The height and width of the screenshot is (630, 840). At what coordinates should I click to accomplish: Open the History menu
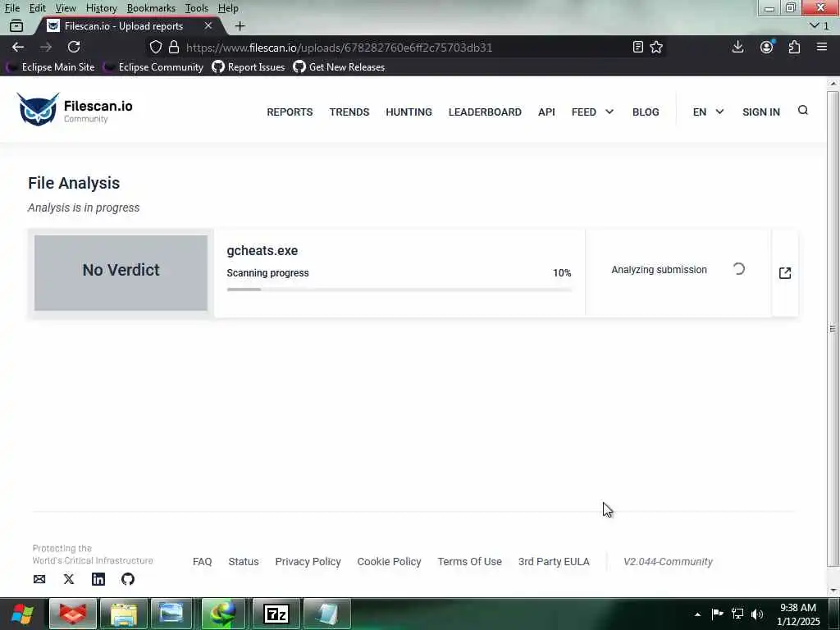101,8
